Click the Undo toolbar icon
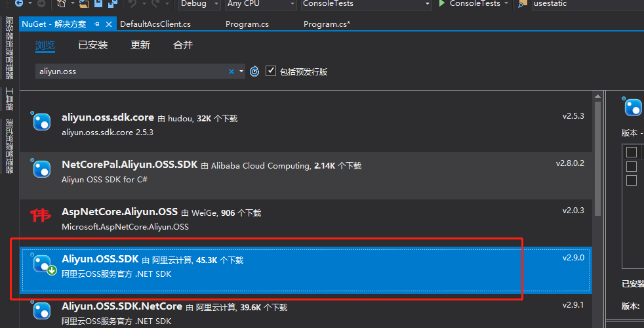The image size is (644, 328). [132, 3]
